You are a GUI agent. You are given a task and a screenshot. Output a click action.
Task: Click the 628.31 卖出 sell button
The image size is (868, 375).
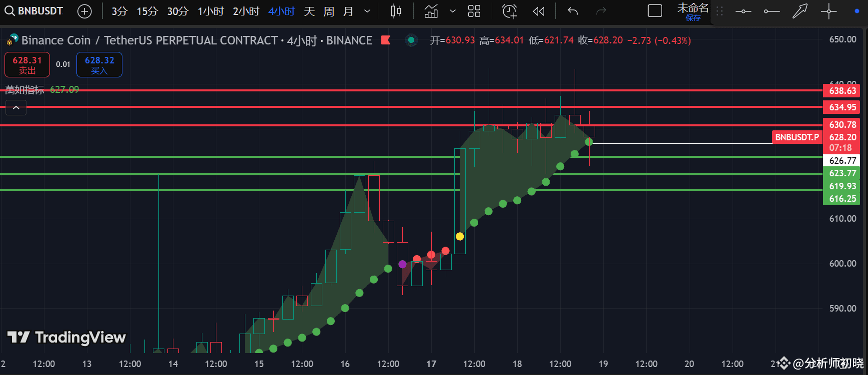point(27,65)
